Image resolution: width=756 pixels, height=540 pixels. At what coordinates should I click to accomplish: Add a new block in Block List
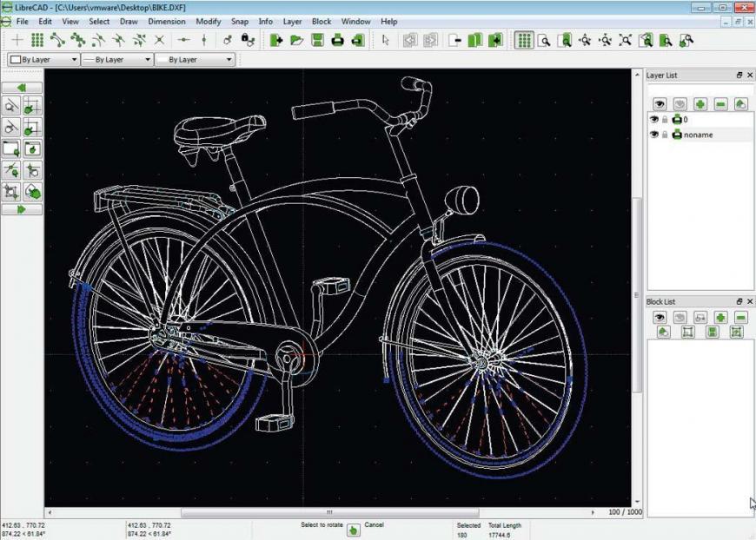click(x=720, y=317)
